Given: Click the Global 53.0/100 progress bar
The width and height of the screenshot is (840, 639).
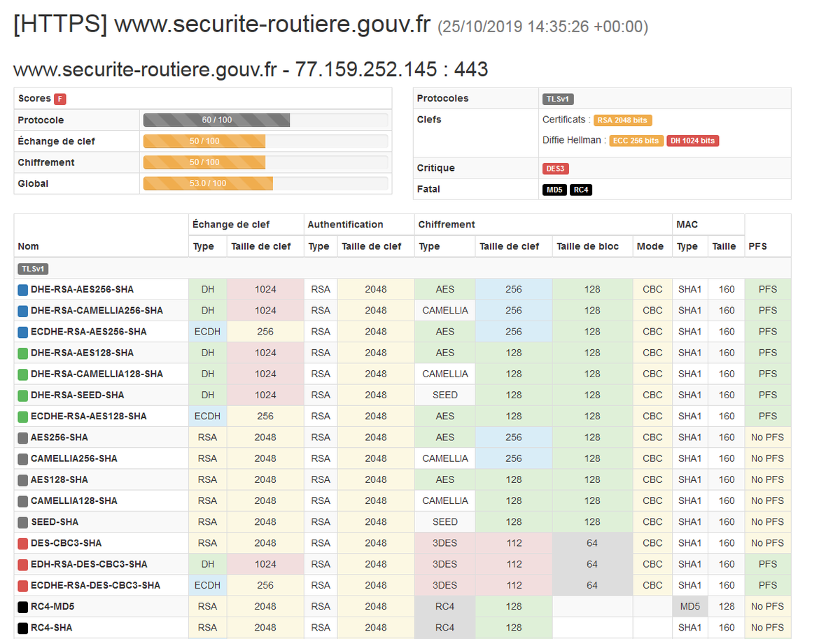Looking at the screenshot, I should click(207, 183).
